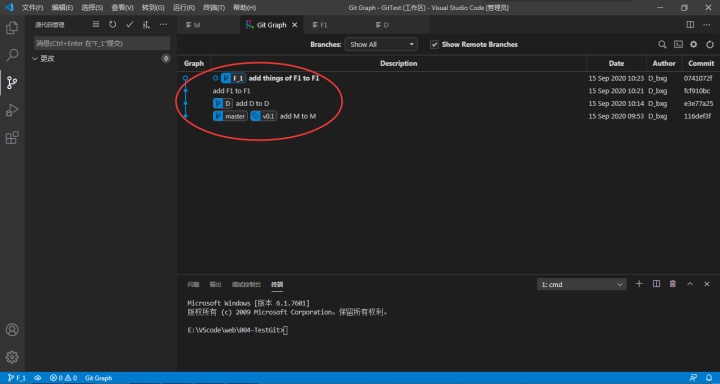This screenshot has height=384, width=720.
Task: Open the 运行(R) menu
Action: pos(184,8)
